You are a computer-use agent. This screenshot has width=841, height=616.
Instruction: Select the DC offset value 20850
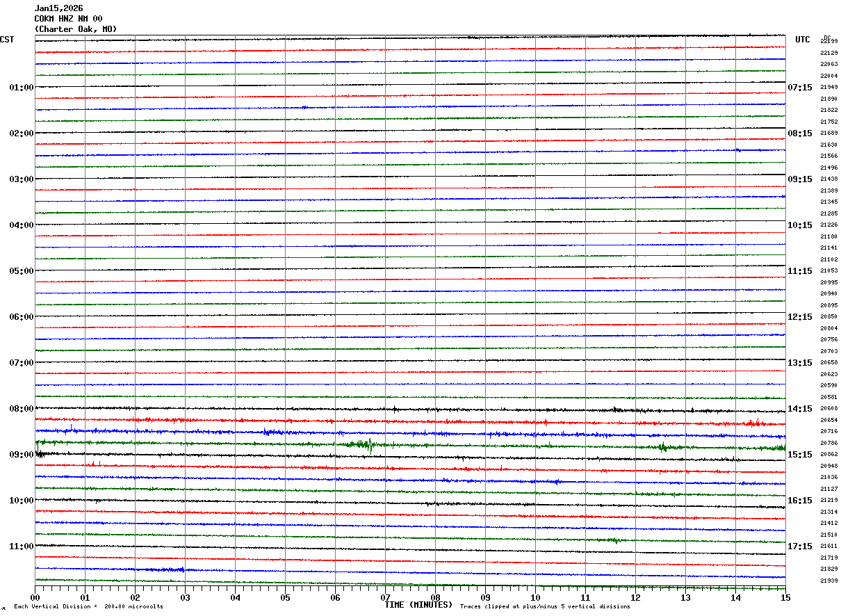[x=829, y=316]
